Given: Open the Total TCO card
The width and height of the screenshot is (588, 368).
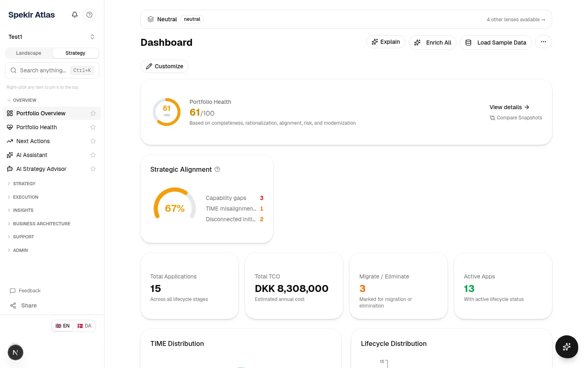Looking at the screenshot, I should [x=294, y=286].
